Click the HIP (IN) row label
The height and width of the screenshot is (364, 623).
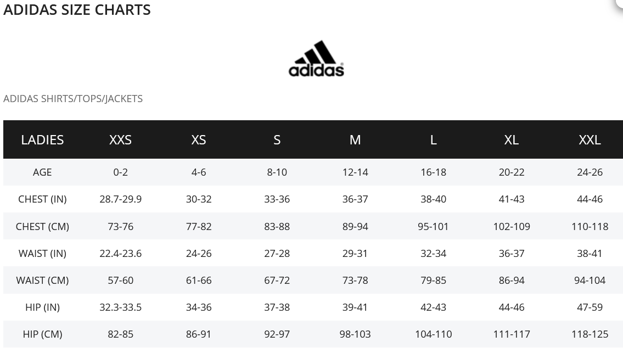tap(42, 307)
